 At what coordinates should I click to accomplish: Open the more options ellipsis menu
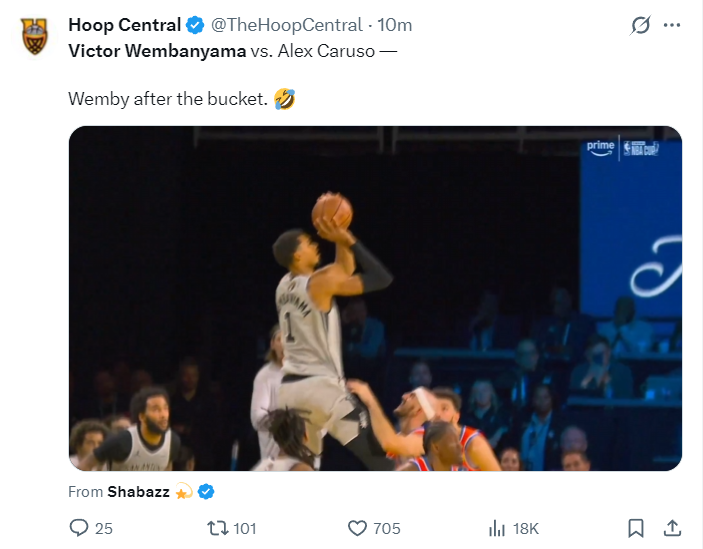pyautogui.click(x=675, y=26)
